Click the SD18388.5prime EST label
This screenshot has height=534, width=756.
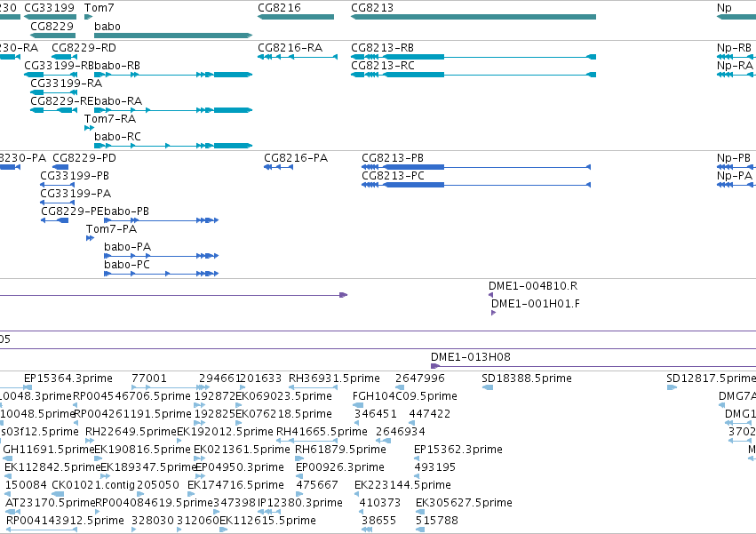(x=527, y=379)
